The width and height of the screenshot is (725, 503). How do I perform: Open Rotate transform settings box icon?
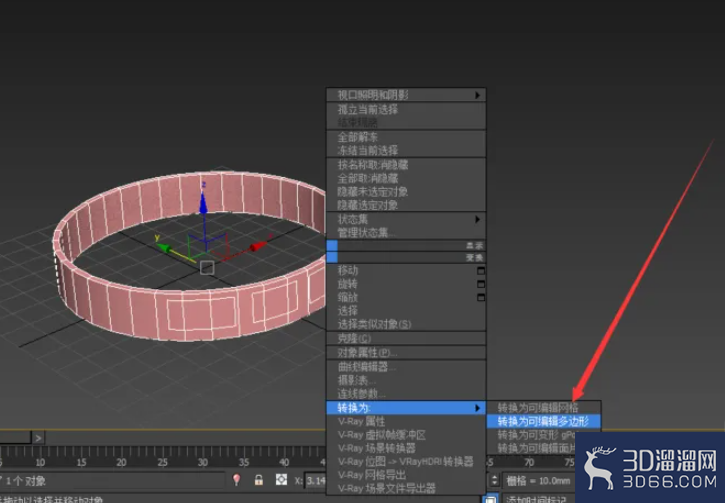pos(481,284)
